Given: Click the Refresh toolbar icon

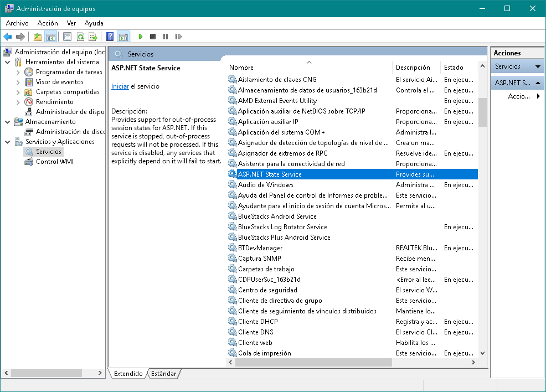Looking at the screenshot, I should [x=80, y=37].
